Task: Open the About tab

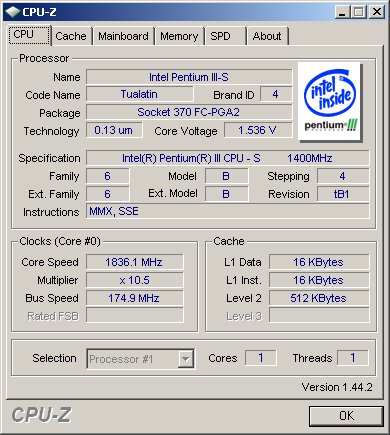Action: coord(267,36)
